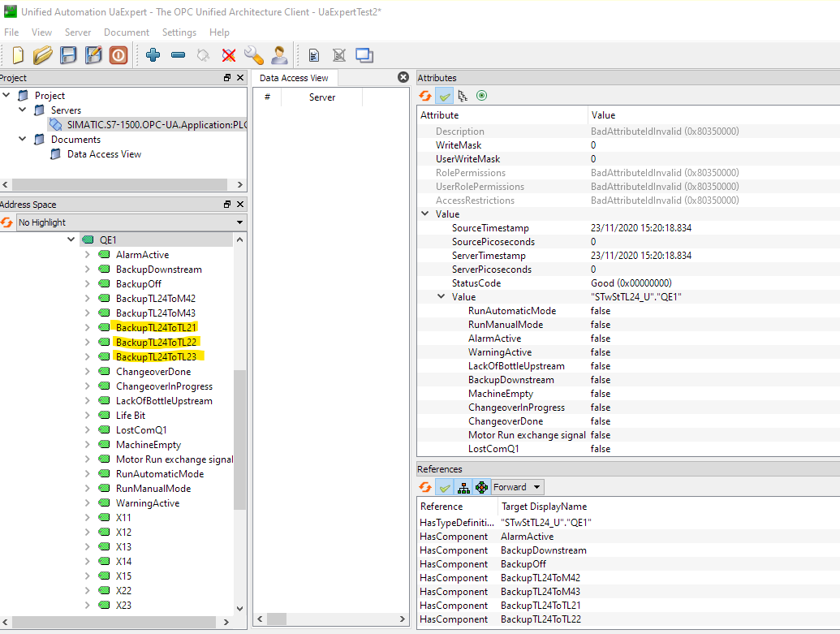Screen dimensions: 840x634
Task: Select the Motor Run exchange signal node
Action: pos(174,459)
